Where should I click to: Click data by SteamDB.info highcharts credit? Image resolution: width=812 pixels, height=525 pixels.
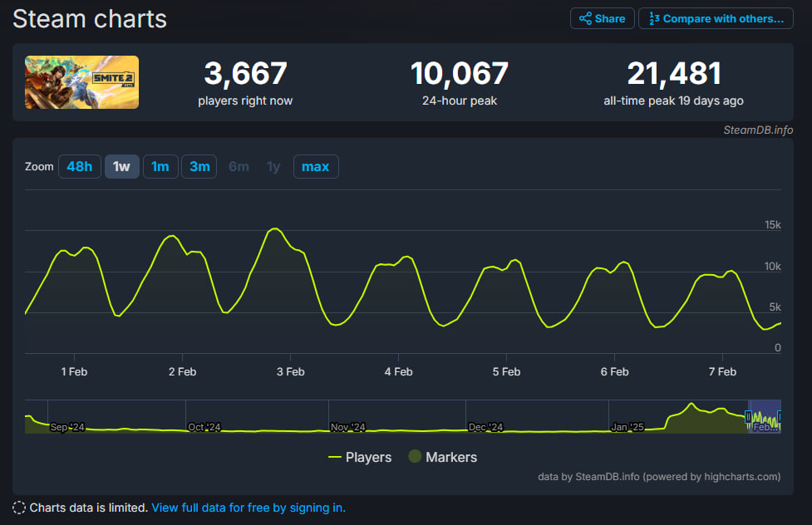click(659, 477)
